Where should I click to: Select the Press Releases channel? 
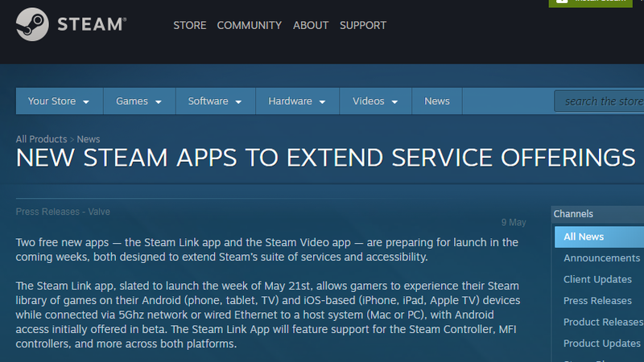(597, 301)
